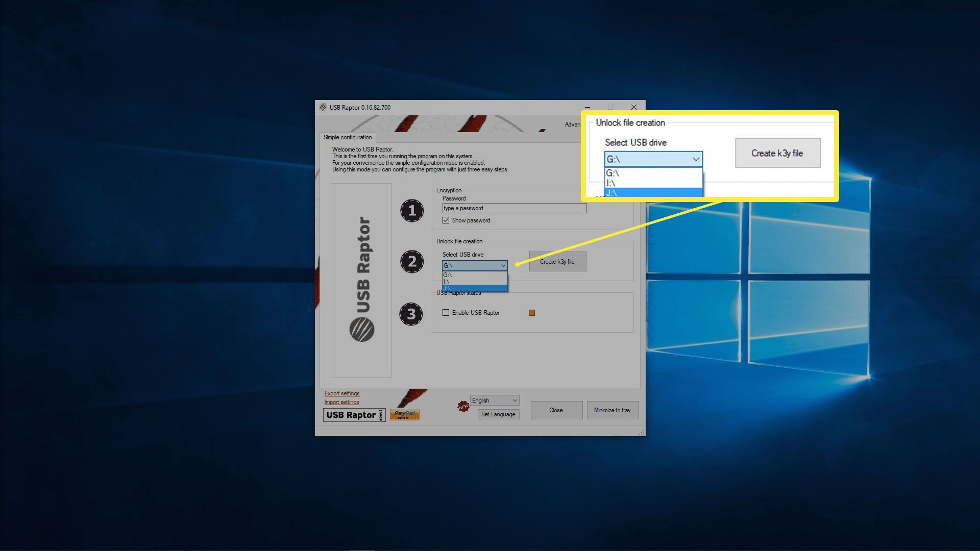Switch to the Advanced configuration tab
This screenshot has width=980, height=551.
click(572, 124)
